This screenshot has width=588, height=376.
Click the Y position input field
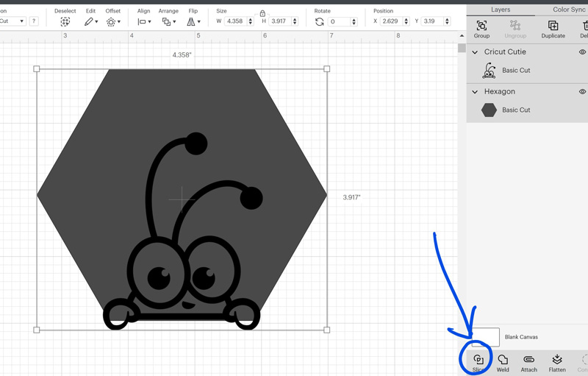[432, 21]
